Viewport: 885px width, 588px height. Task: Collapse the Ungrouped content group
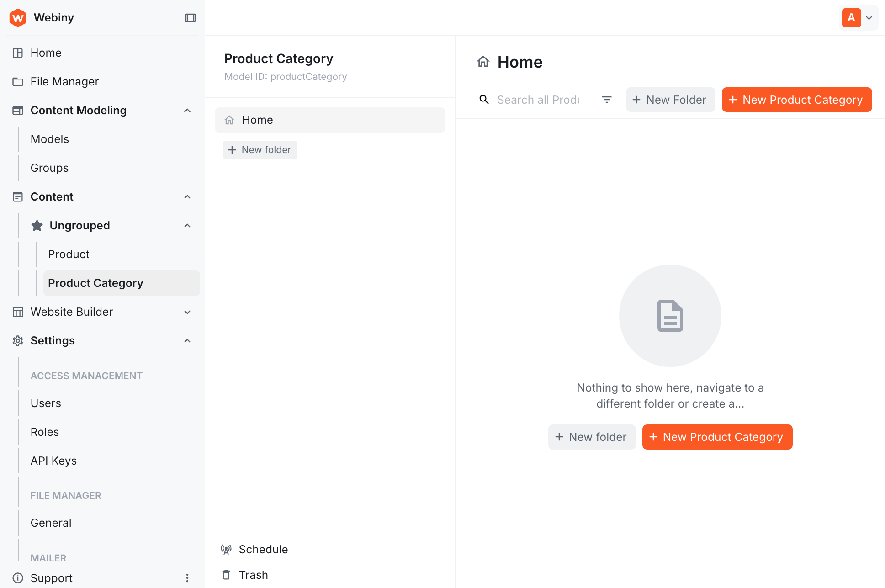click(187, 225)
